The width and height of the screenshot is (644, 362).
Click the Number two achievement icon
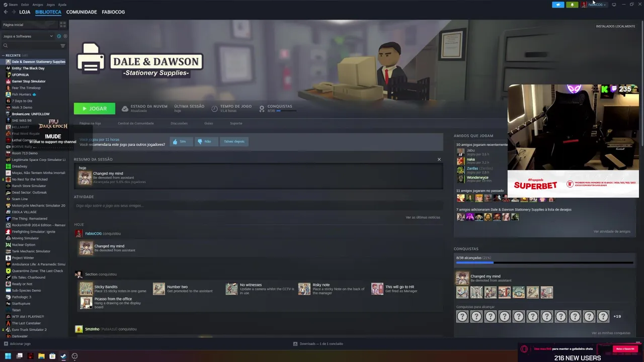158,289
